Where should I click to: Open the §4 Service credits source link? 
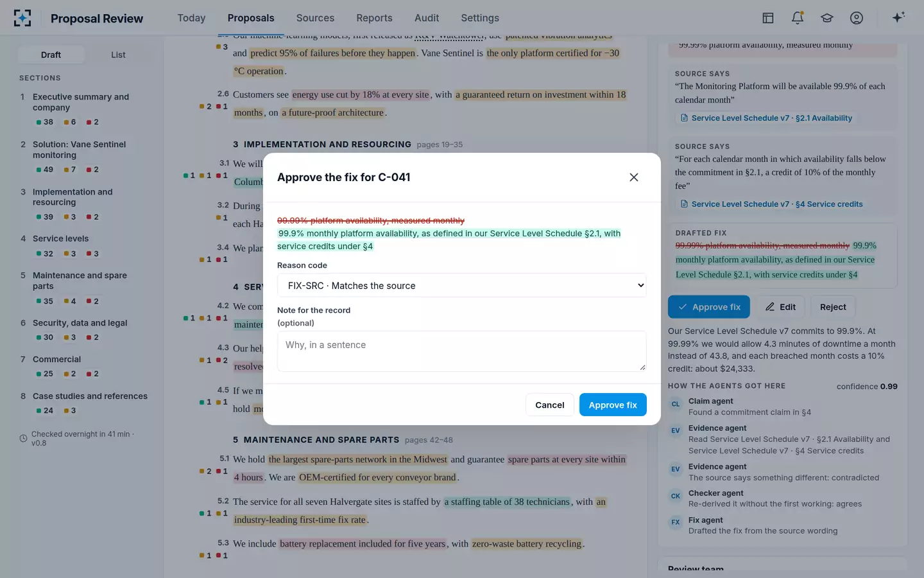pyautogui.click(x=771, y=204)
